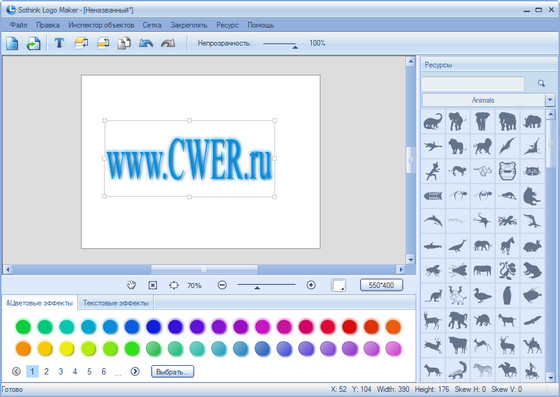Select the hand pan tool icon
The height and width of the screenshot is (397, 560).
click(x=131, y=285)
